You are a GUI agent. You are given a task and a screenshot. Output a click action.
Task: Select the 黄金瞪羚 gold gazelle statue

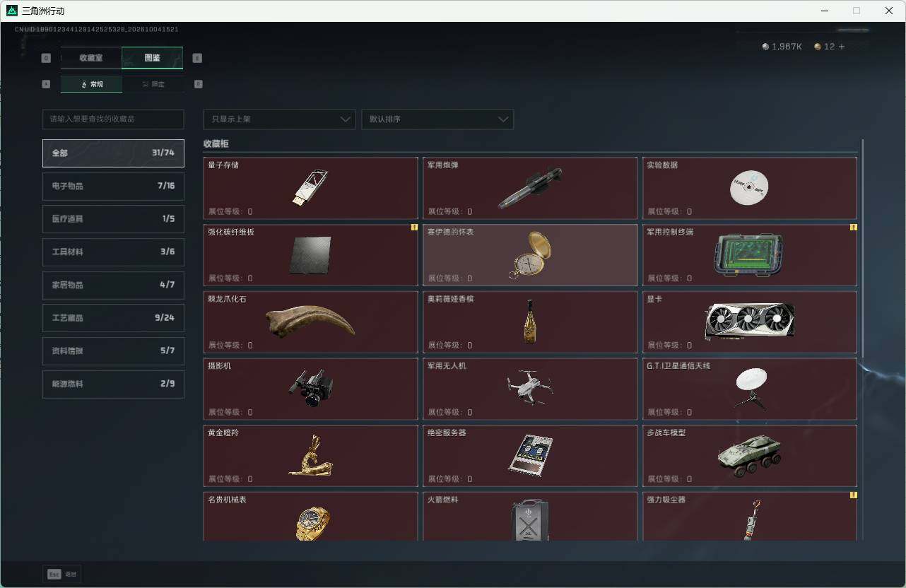click(x=310, y=456)
